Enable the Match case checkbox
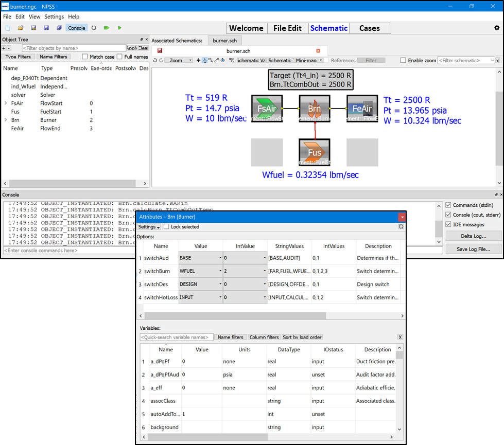 [x=85, y=57]
